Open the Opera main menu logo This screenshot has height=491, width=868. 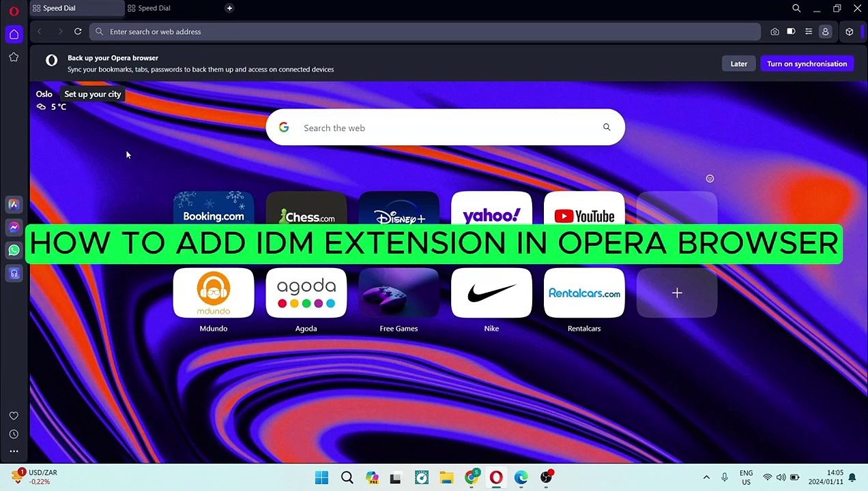[14, 11]
